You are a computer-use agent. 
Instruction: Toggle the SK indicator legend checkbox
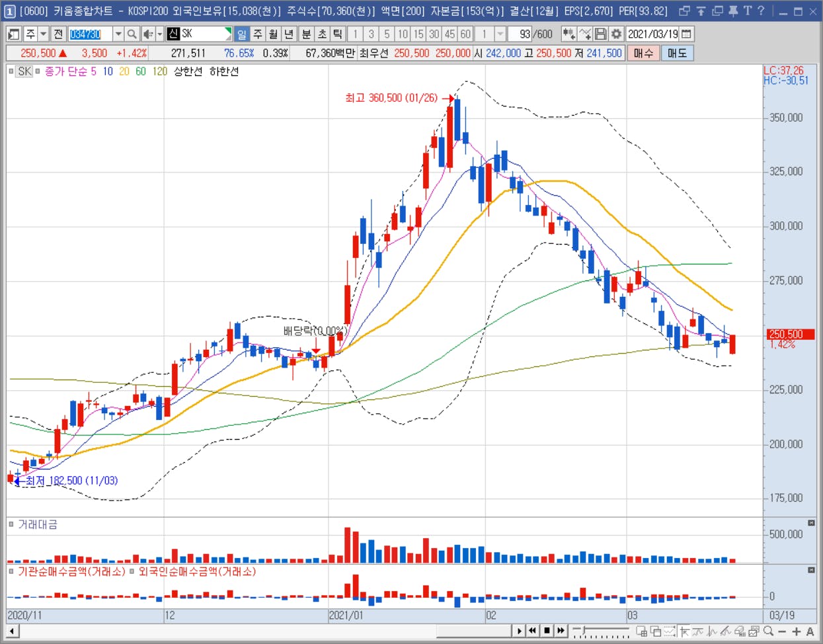[x=12, y=71]
